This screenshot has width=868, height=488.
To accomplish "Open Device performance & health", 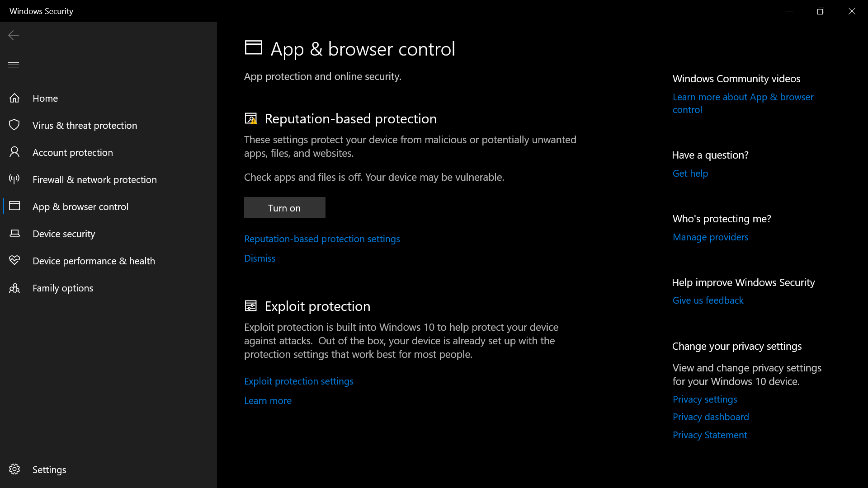I will 108,261.
